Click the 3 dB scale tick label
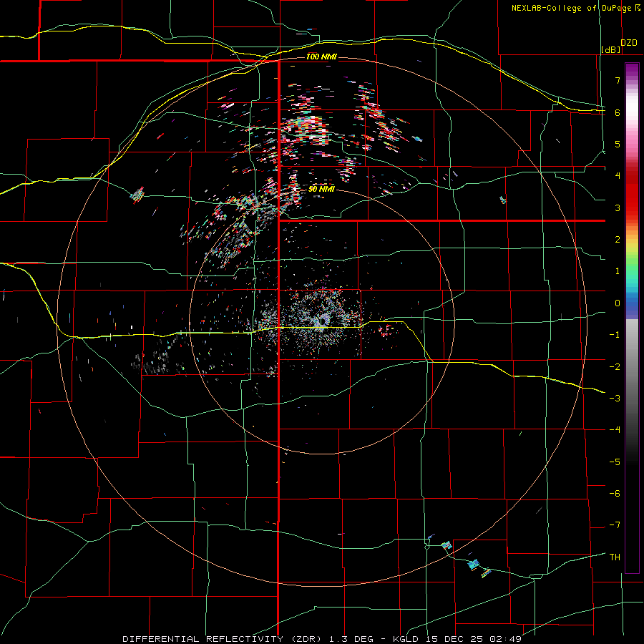Image resolution: width=644 pixels, height=644 pixels. [618, 208]
